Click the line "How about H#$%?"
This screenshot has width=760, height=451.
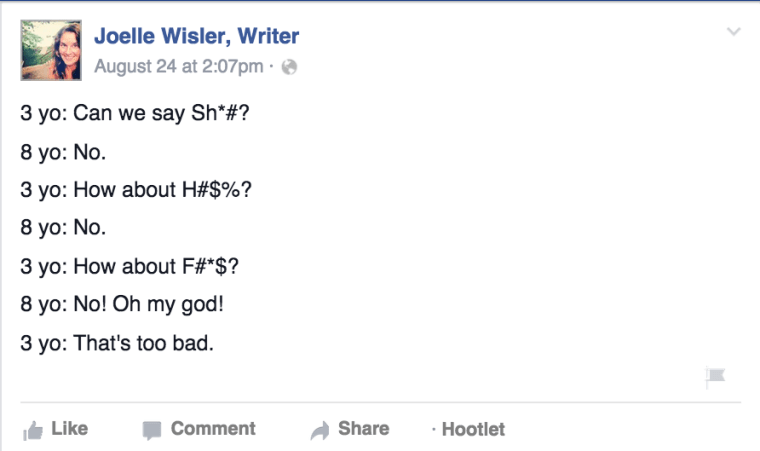click(136, 190)
